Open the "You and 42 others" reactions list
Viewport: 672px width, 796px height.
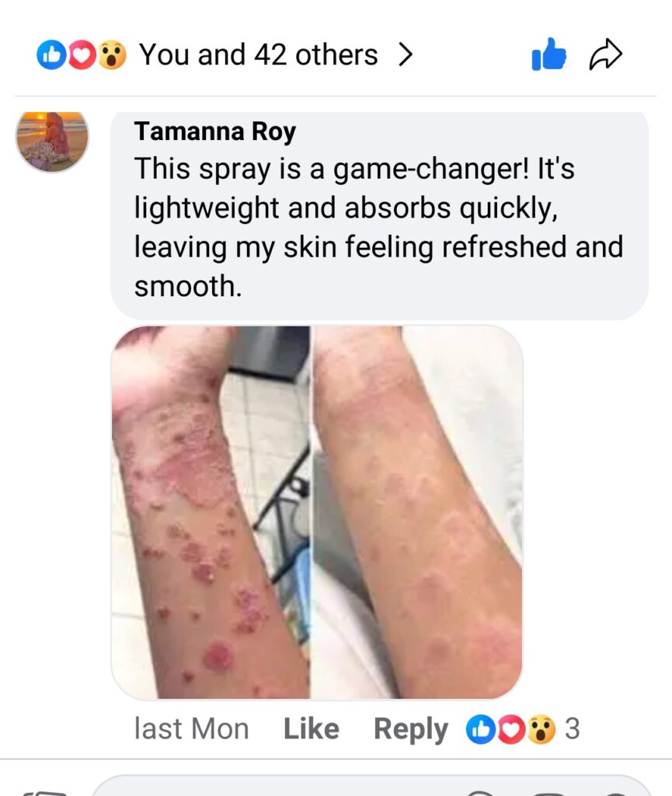click(x=258, y=55)
